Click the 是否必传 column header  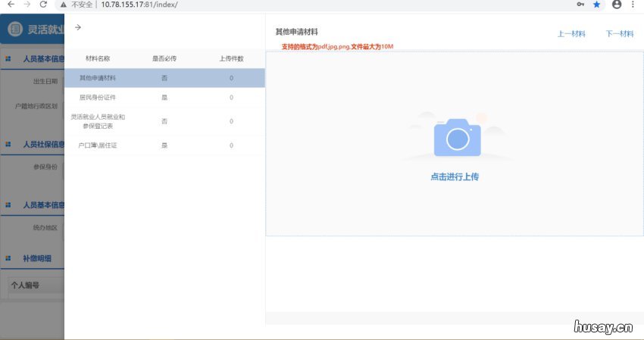[x=164, y=58]
